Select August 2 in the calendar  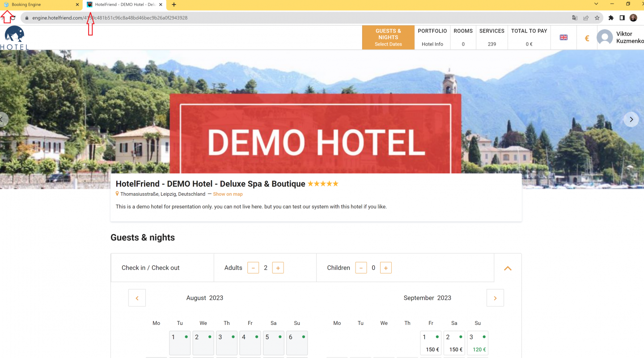[203, 343]
